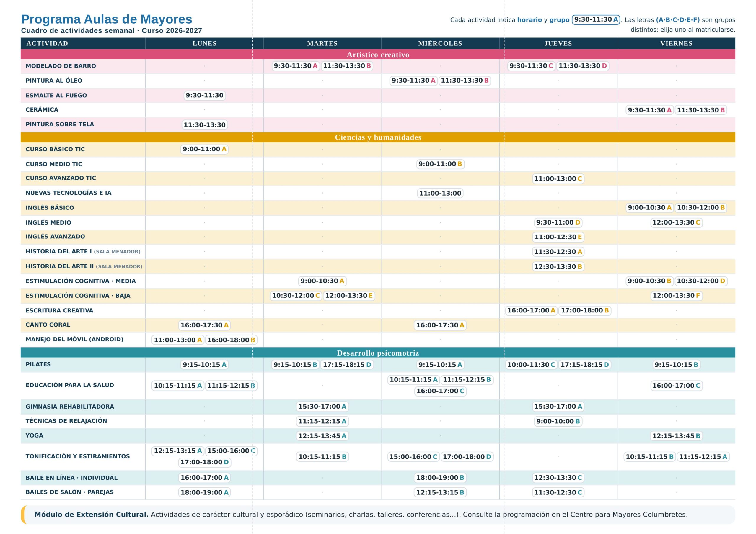Image resolution: width=756 pixels, height=534 pixels.
Task: Select Técnicas de Relajación 9:00-10:00 B
Action: pyautogui.click(x=558, y=421)
